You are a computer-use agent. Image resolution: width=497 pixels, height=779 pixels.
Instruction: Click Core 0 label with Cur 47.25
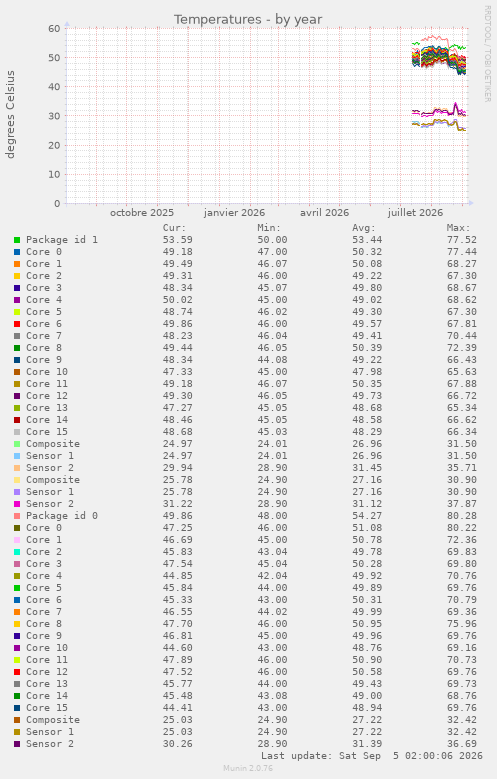tap(44, 528)
